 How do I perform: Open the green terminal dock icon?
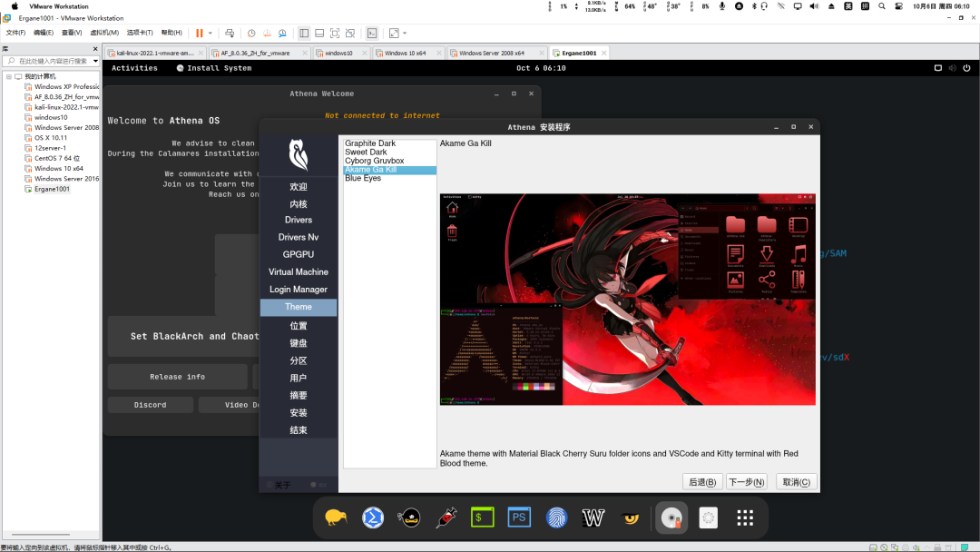[483, 517]
